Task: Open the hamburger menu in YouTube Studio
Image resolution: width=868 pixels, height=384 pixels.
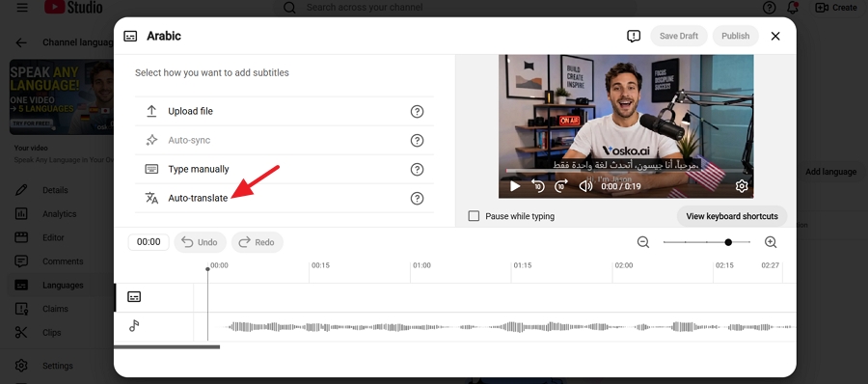Action: (21, 8)
